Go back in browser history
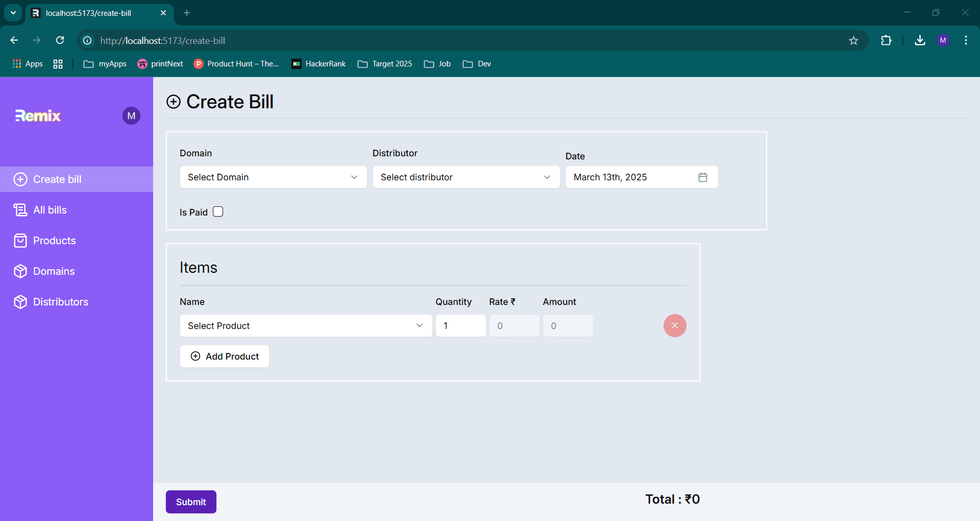The width and height of the screenshot is (980, 521). 14,40
